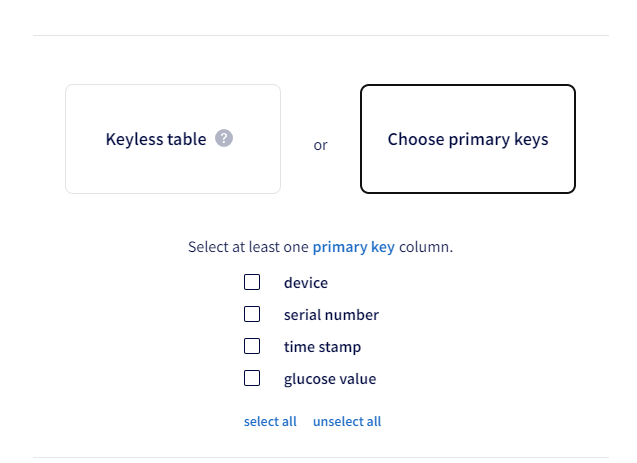Click the 'Select at least one' instruction text
Screen dimensions: 637x463
coord(248,246)
